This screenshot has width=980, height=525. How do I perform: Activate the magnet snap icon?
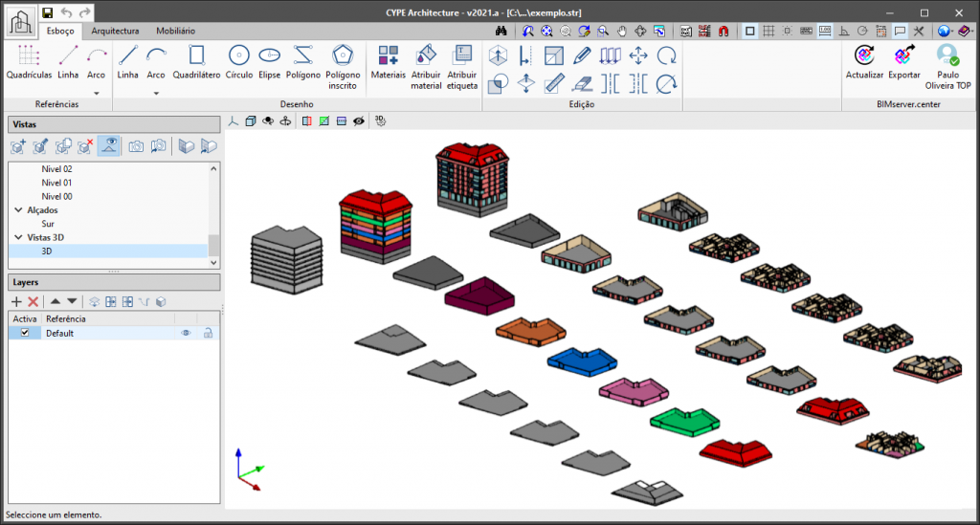[724, 31]
